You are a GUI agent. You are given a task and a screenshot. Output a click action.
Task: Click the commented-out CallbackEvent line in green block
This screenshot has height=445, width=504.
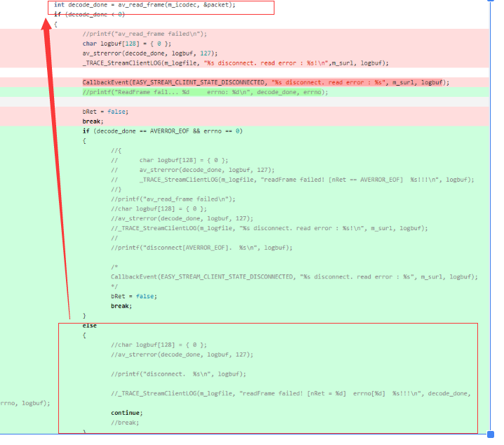click(294, 277)
